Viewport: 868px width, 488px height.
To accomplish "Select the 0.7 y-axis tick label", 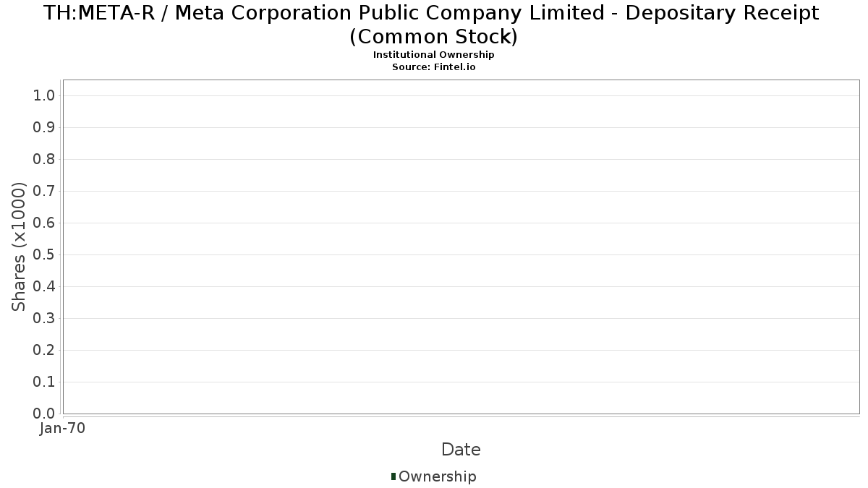I will (45, 192).
